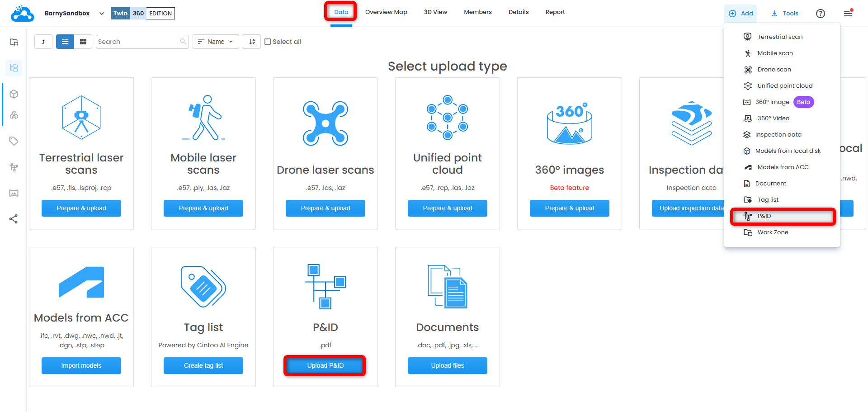Open the Details tab
Screen dimensions: 868x412
[x=519, y=12]
